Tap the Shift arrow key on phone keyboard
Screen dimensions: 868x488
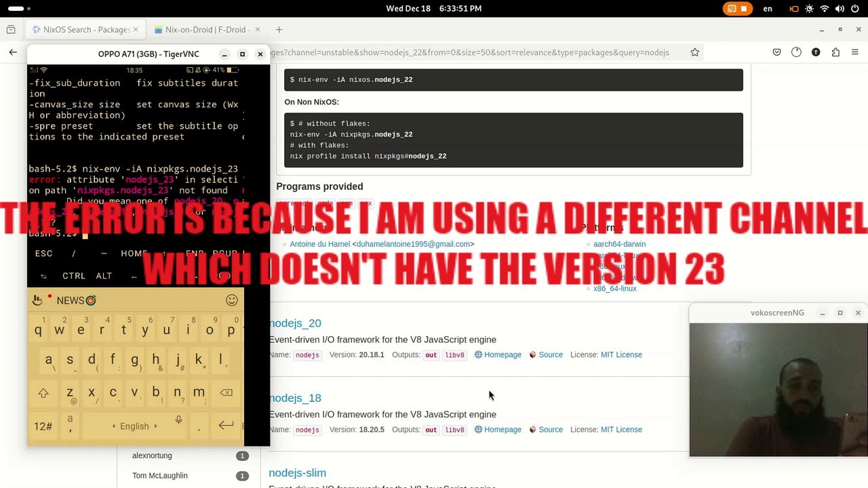43,393
